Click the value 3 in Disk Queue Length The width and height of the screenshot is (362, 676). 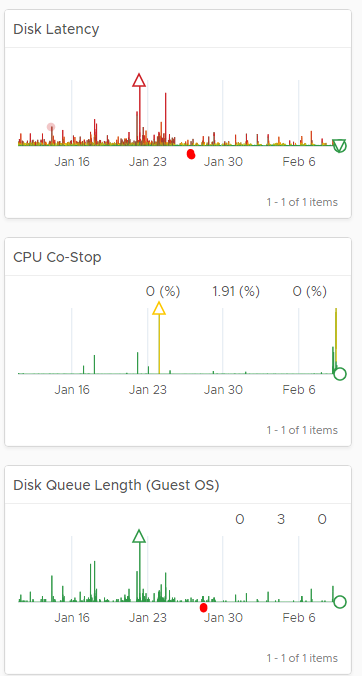tap(281, 520)
